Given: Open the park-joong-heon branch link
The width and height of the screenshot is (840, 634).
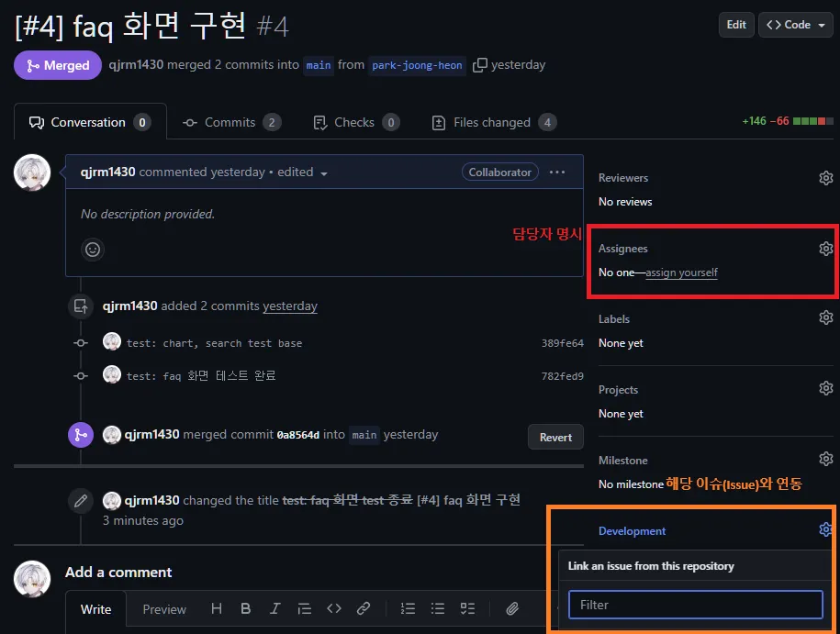Looking at the screenshot, I should click(417, 65).
